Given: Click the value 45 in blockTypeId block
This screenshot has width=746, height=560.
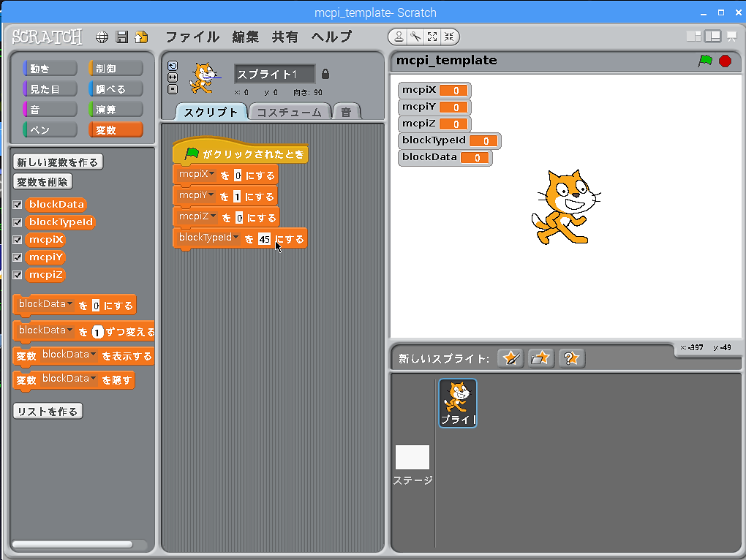Looking at the screenshot, I should [264, 238].
